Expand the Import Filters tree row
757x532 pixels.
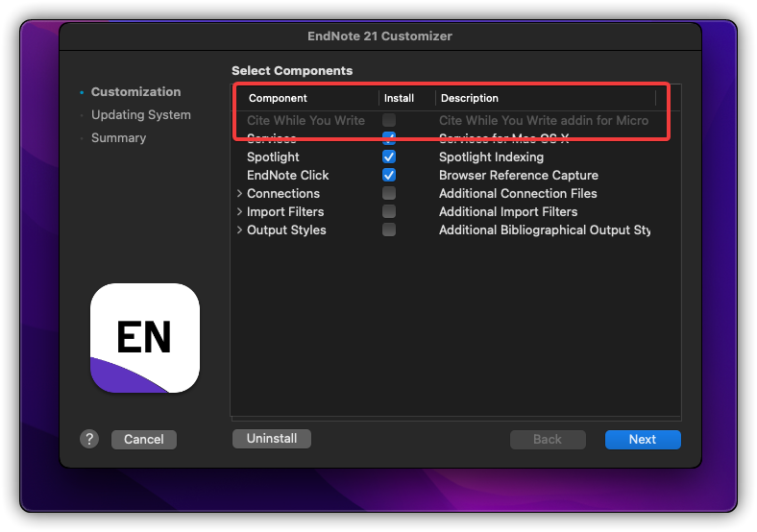pyautogui.click(x=239, y=212)
